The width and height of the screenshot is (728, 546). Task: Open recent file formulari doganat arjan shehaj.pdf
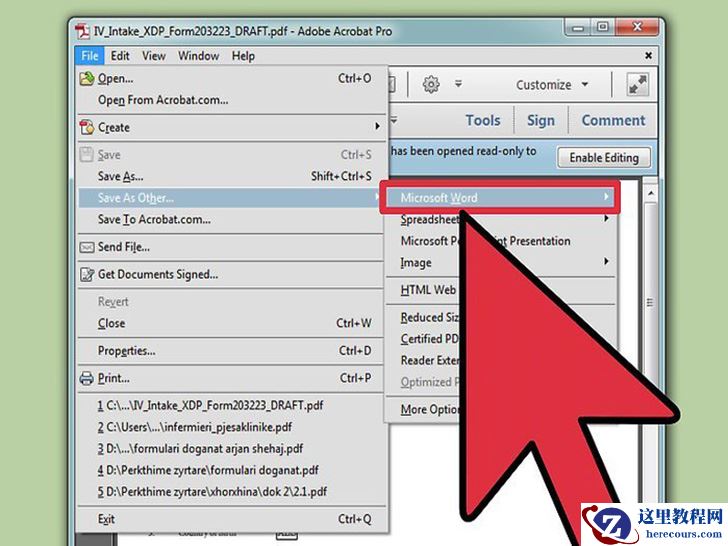232,448
